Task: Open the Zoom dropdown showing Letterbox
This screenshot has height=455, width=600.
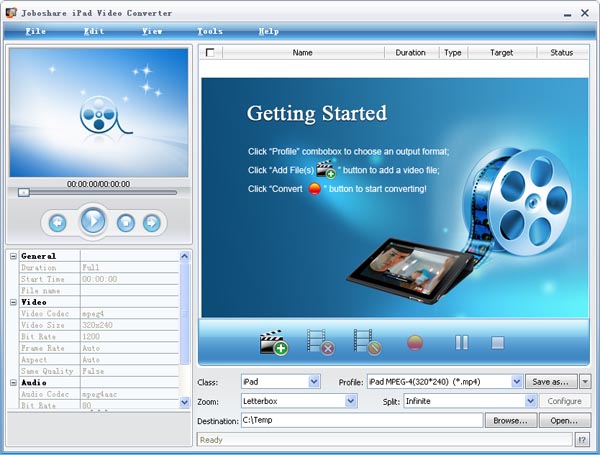Action: click(351, 401)
